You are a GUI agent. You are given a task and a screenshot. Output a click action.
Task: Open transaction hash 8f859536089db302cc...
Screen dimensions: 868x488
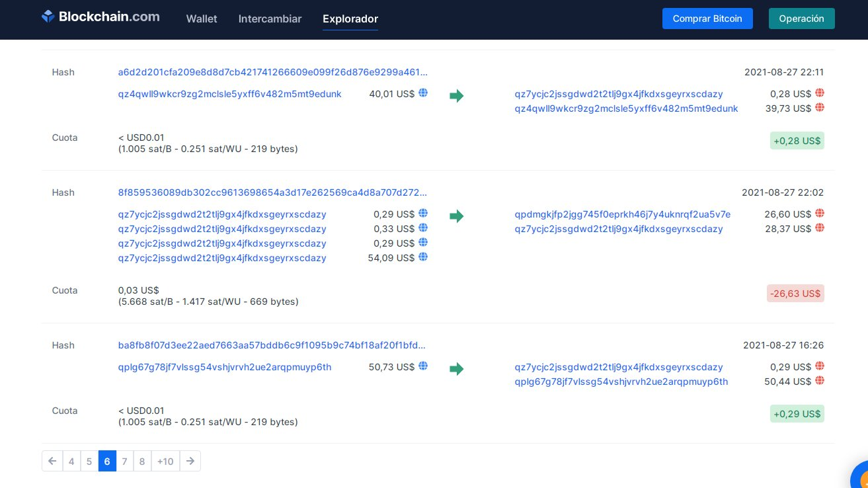(272, 192)
